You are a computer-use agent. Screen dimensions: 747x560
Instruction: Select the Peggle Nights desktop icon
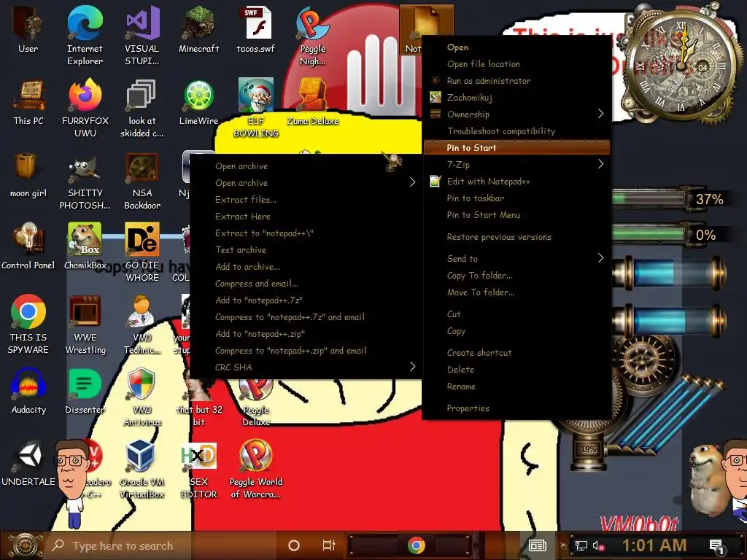pos(312,36)
